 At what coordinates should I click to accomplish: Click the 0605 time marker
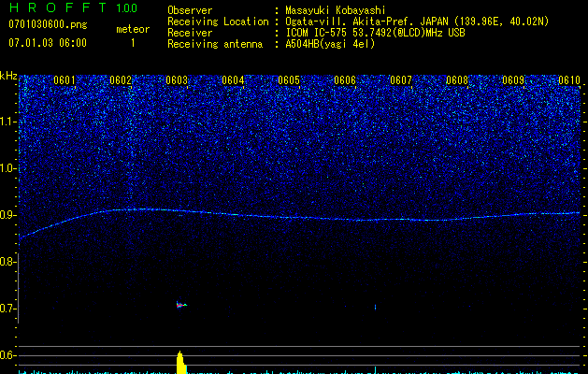coord(289,80)
